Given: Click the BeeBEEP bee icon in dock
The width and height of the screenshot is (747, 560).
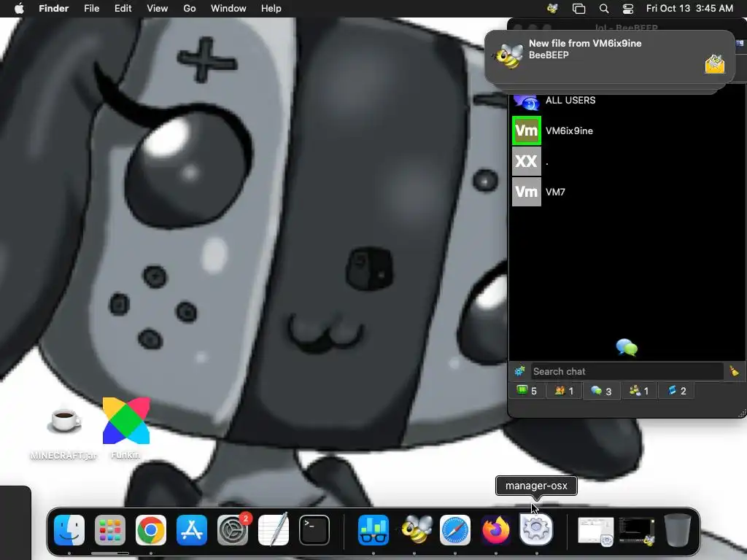Looking at the screenshot, I should tap(415, 530).
